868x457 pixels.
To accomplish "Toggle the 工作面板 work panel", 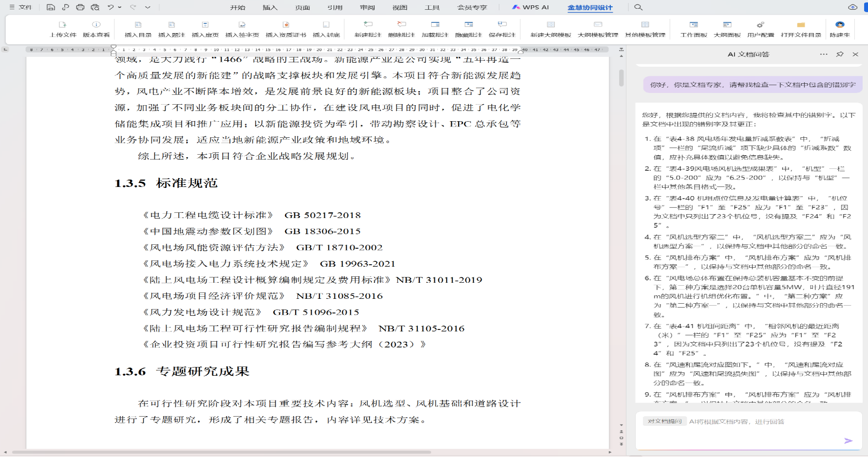I will pos(694,25).
